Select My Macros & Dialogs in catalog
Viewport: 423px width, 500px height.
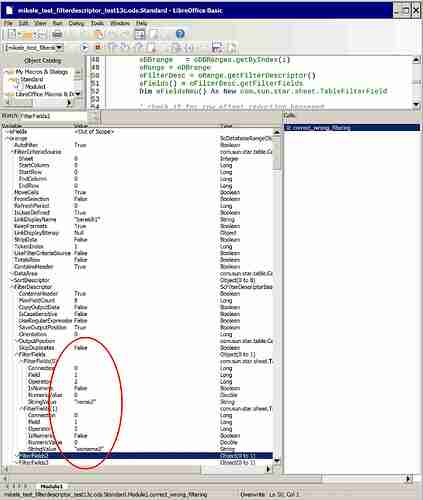point(42,72)
